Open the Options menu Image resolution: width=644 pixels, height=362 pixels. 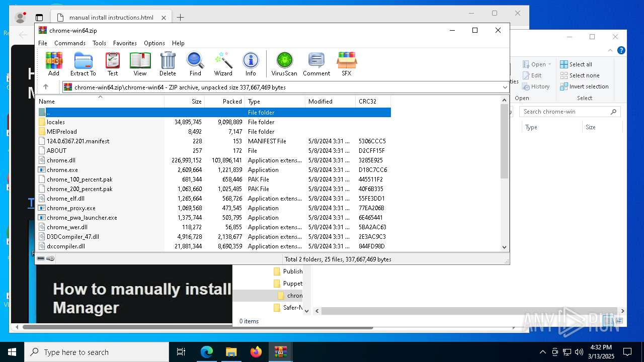154,43
